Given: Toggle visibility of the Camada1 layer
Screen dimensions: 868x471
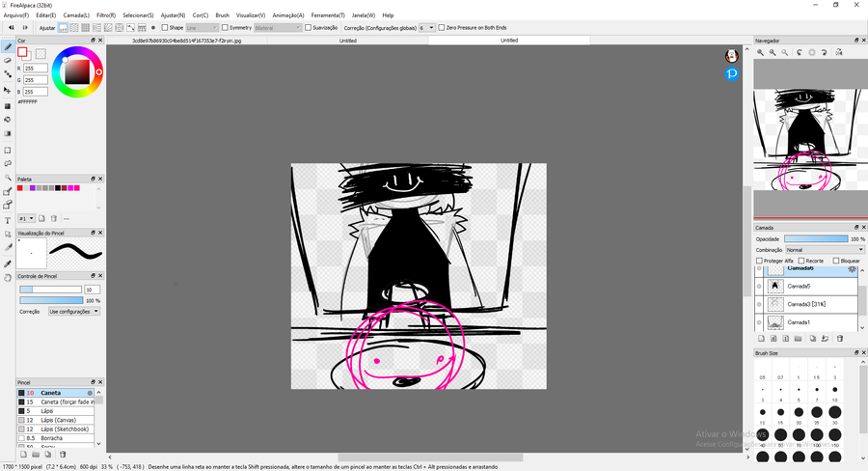Looking at the screenshot, I should pos(759,322).
